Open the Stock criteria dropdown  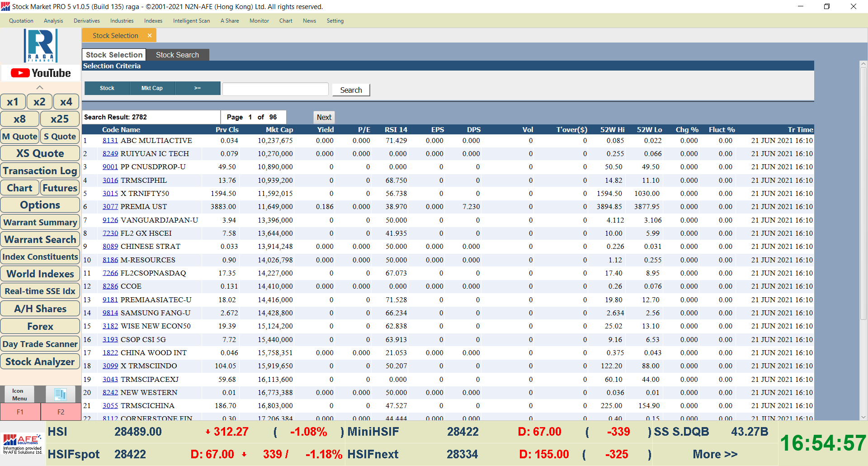click(107, 88)
